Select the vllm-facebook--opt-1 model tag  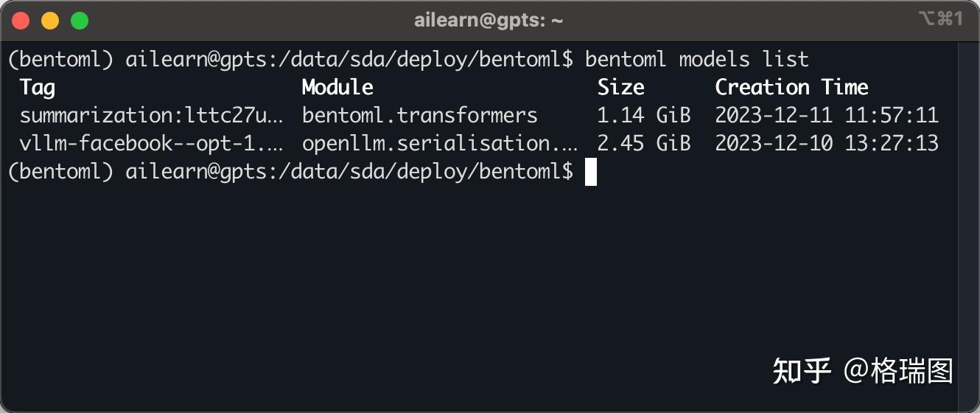pos(151,143)
